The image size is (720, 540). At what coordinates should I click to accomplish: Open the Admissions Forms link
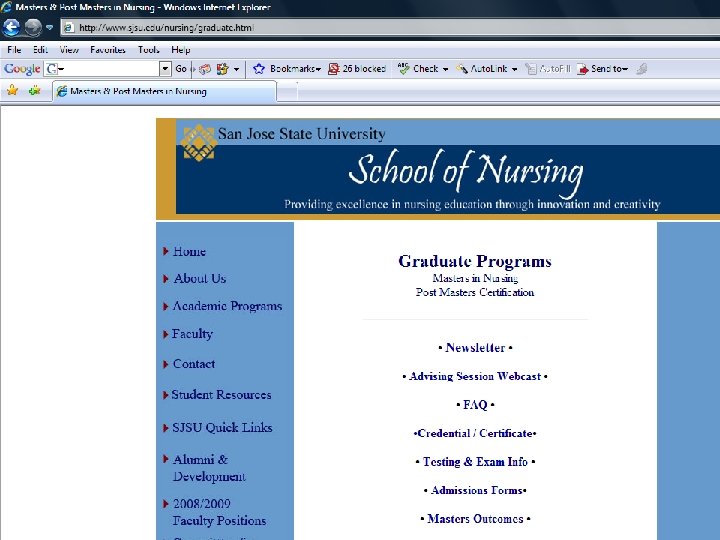click(477, 490)
